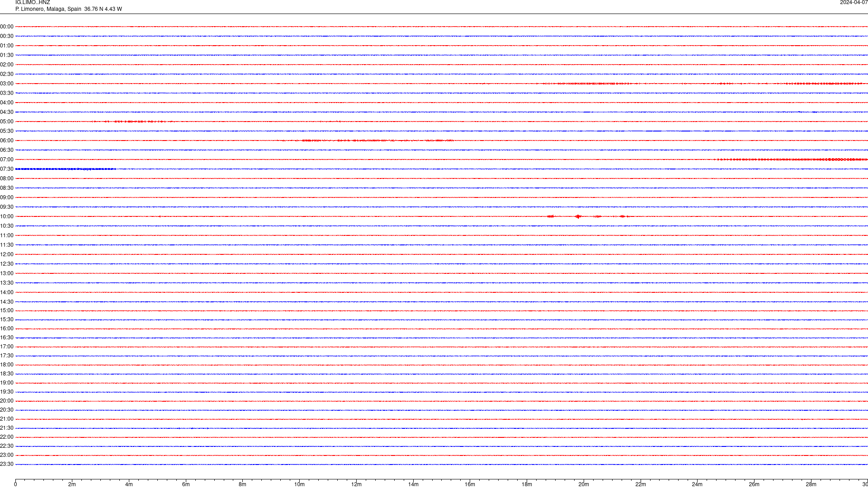
Task: Select the 02:30 time row label
Action: tap(7, 74)
